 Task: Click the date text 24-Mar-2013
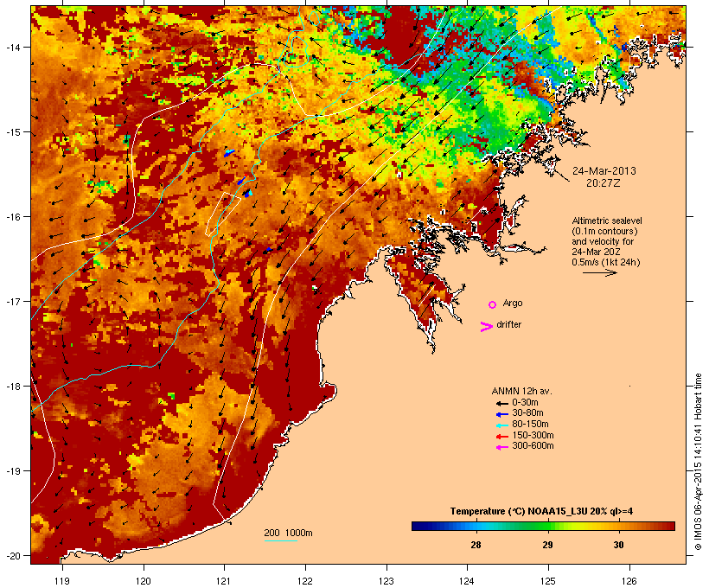click(604, 171)
